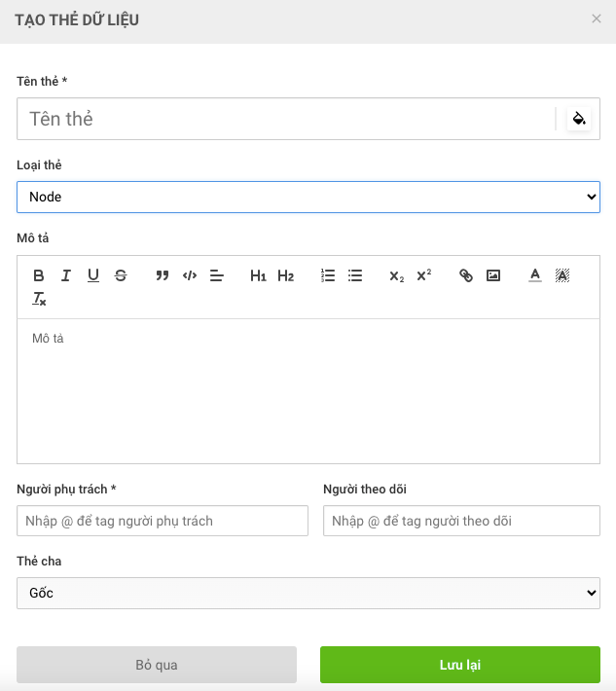
Task: Open text color picker
Action: (535, 275)
